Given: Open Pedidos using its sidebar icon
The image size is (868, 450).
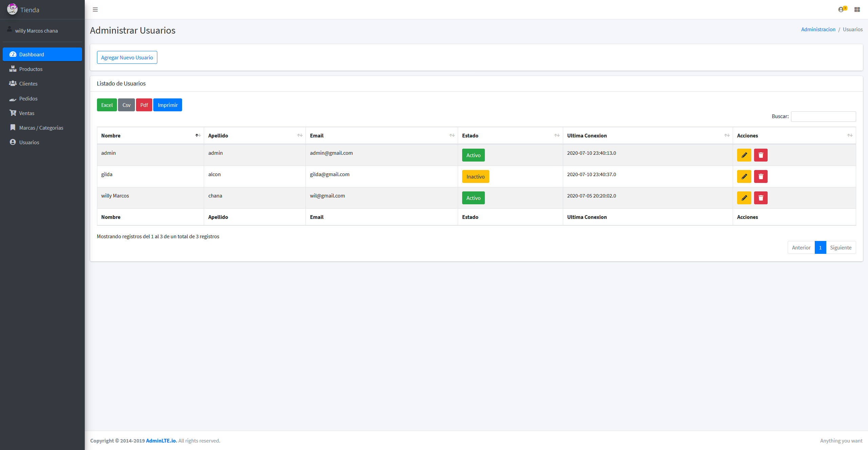Looking at the screenshot, I should 13,99.
